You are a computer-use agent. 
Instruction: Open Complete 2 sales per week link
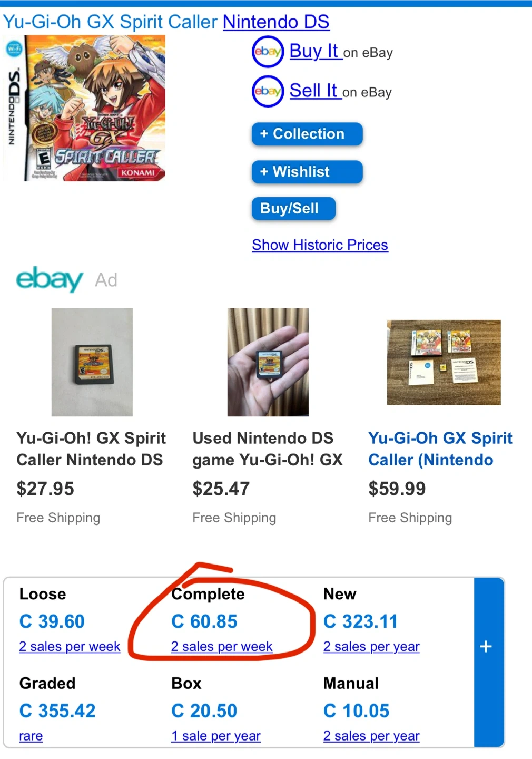222,646
